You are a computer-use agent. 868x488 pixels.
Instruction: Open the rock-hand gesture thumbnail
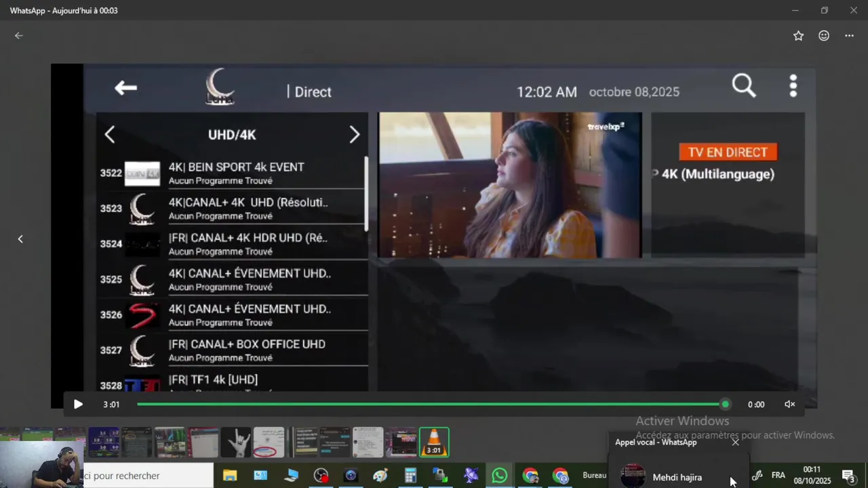[235, 443]
